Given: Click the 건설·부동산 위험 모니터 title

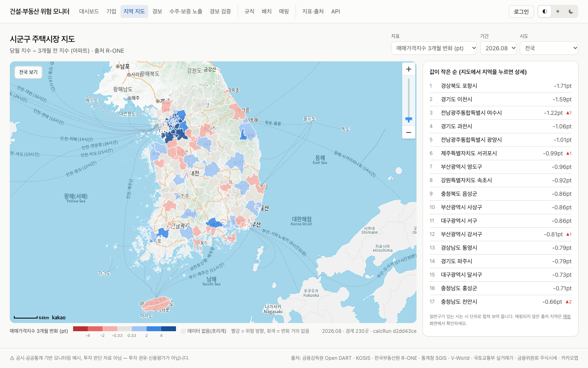Looking at the screenshot, I should coord(40,11).
